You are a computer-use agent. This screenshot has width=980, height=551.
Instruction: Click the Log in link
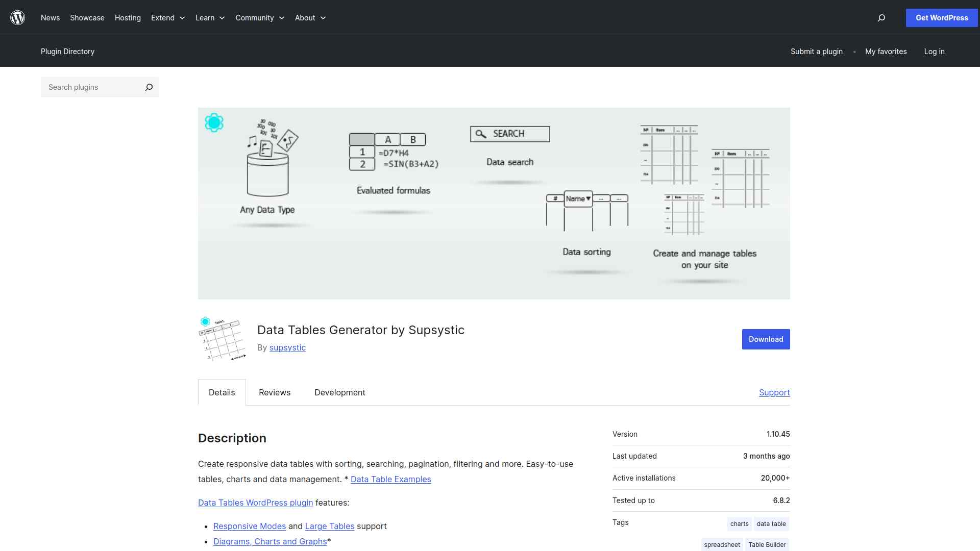pyautogui.click(x=934, y=52)
